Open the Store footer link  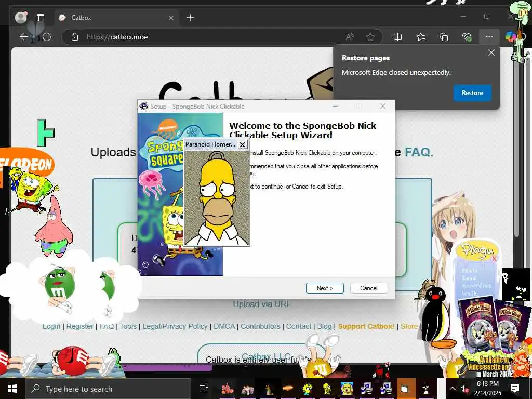point(409,326)
